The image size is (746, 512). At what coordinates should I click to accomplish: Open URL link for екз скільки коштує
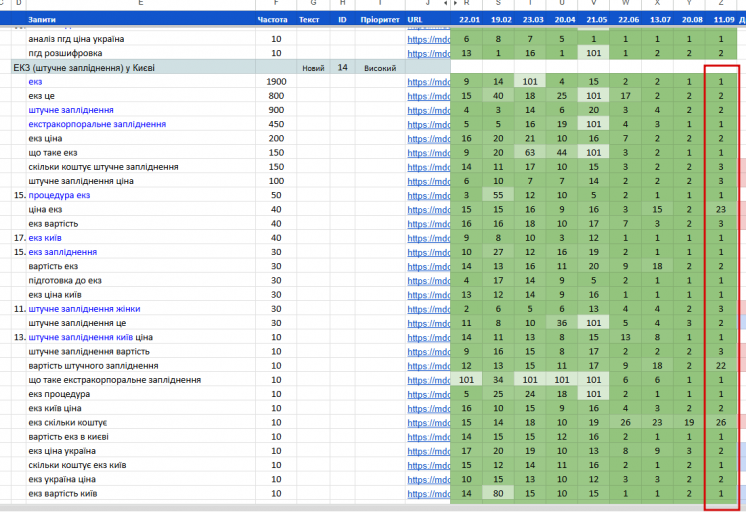pyautogui.click(x=428, y=423)
